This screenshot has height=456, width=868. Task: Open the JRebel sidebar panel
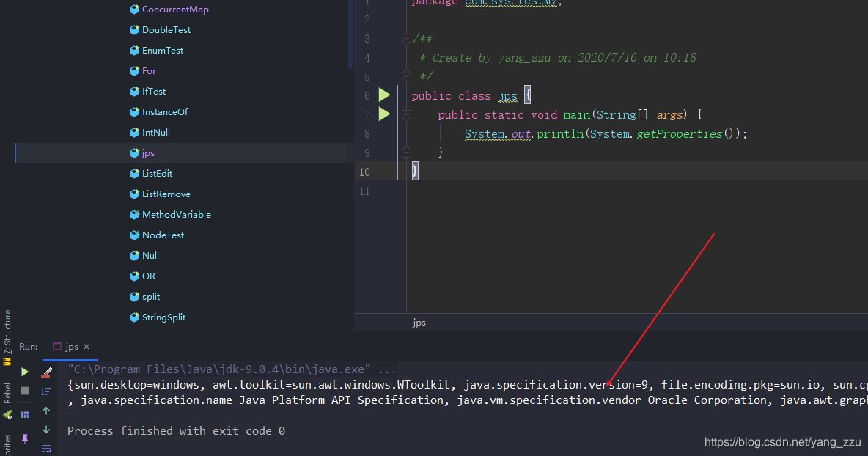click(x=7, y=396)
